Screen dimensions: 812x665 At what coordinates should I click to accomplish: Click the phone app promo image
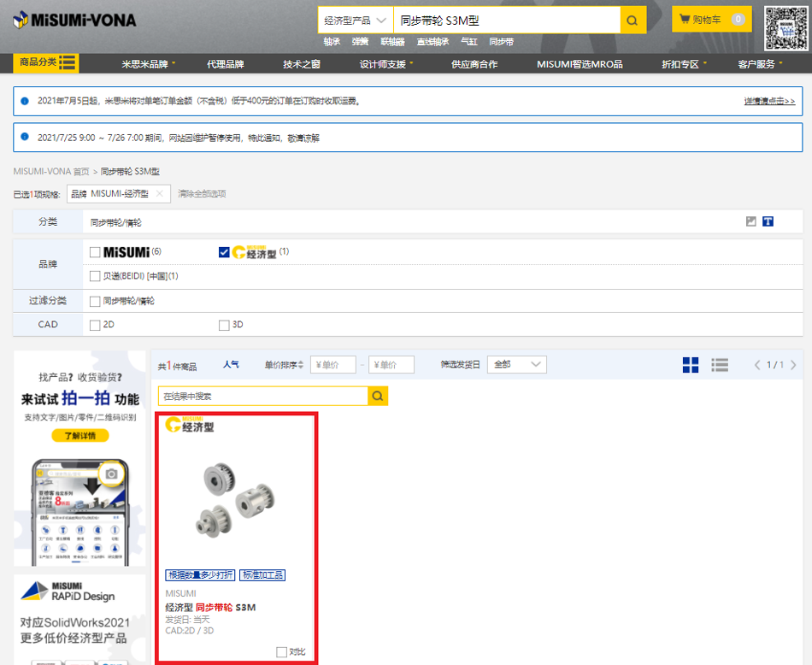[80, 512]
